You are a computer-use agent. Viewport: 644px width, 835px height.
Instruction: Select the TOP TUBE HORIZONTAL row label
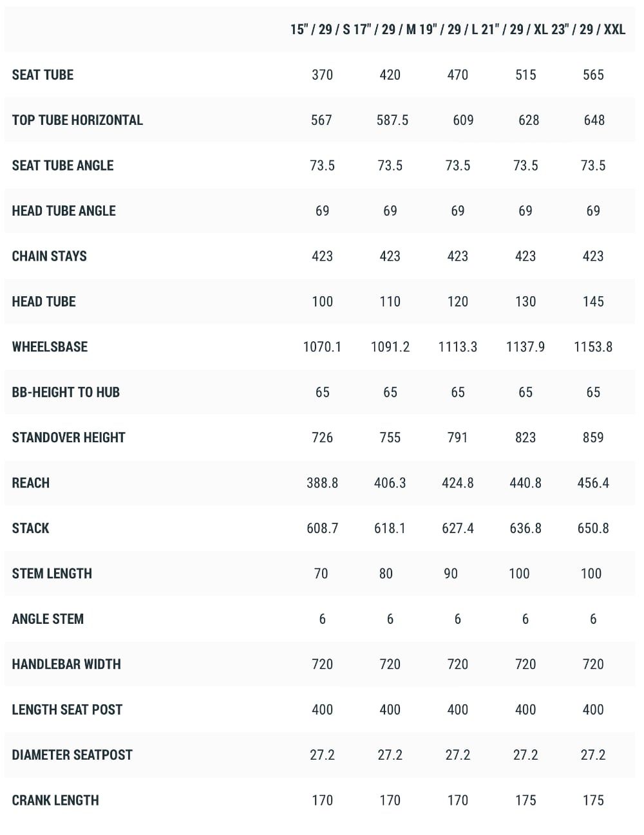click(77, 120)
